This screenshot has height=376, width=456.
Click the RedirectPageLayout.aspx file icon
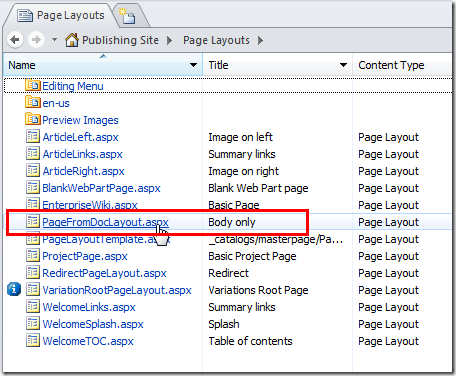(33, 272)
